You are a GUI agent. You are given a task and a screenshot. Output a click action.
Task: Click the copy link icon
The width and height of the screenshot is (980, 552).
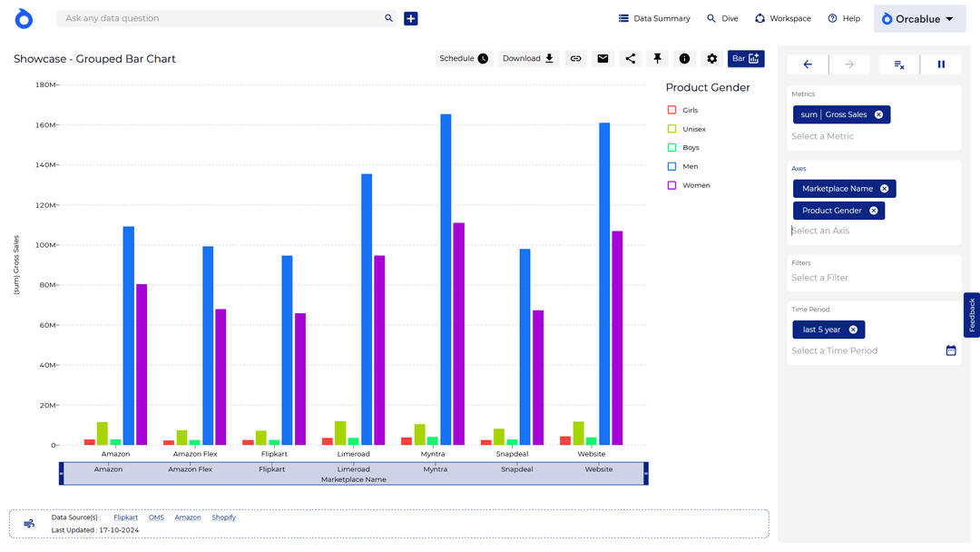pos(575,59)
